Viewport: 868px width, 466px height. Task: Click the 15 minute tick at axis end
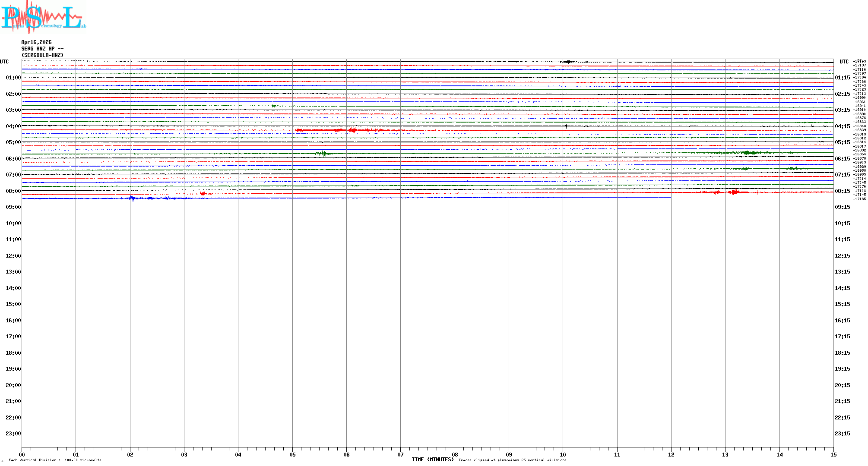(833, 454)
